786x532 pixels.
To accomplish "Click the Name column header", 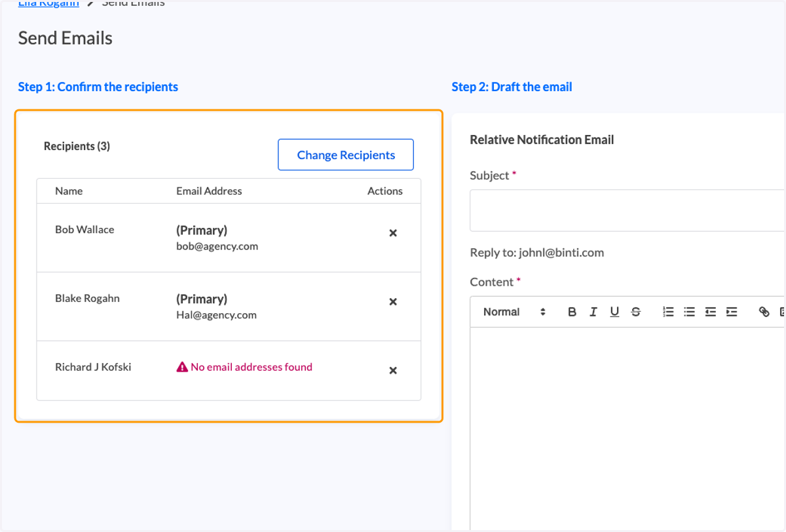I will [x=69, y=191].
